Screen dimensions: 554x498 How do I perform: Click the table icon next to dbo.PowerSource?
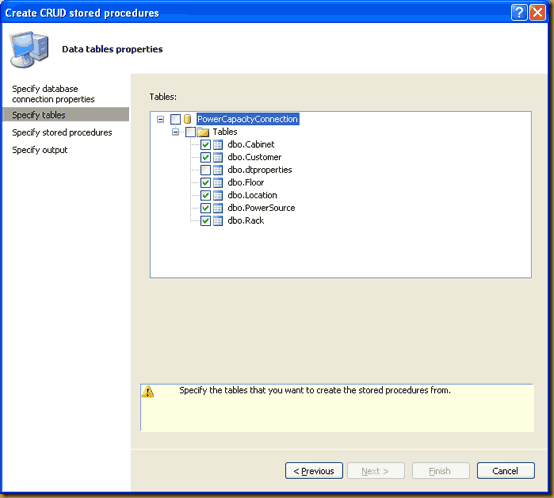point(218,208)
